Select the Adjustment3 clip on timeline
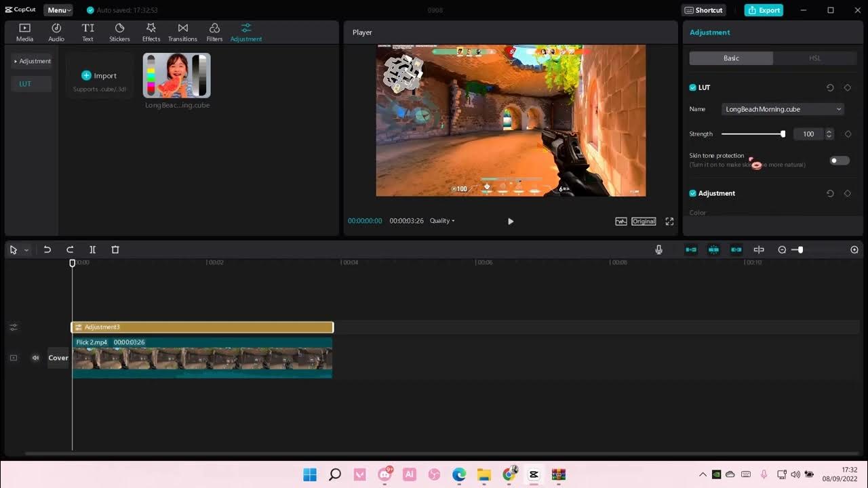The width and height of the screenshot is (868, 488). tap(202, 327)
